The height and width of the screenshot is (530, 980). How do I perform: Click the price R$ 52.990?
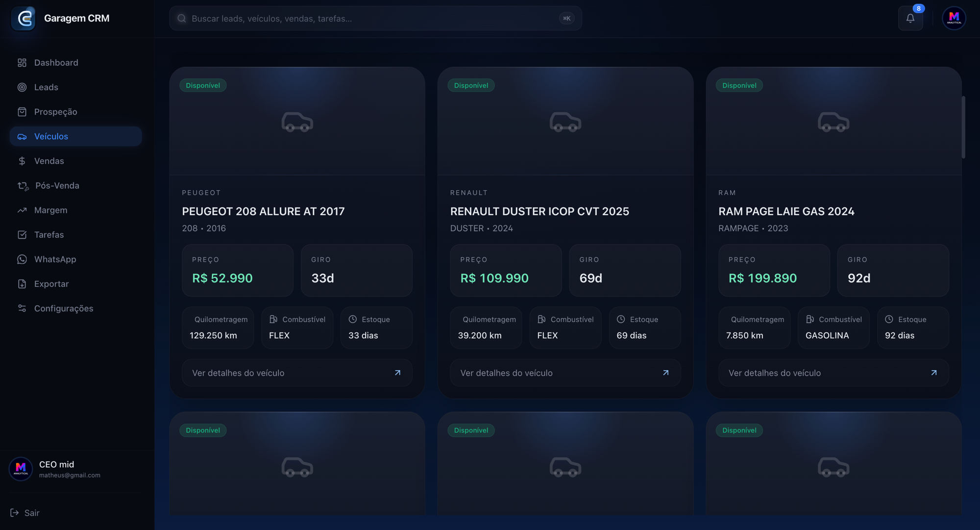click(222, 278)
